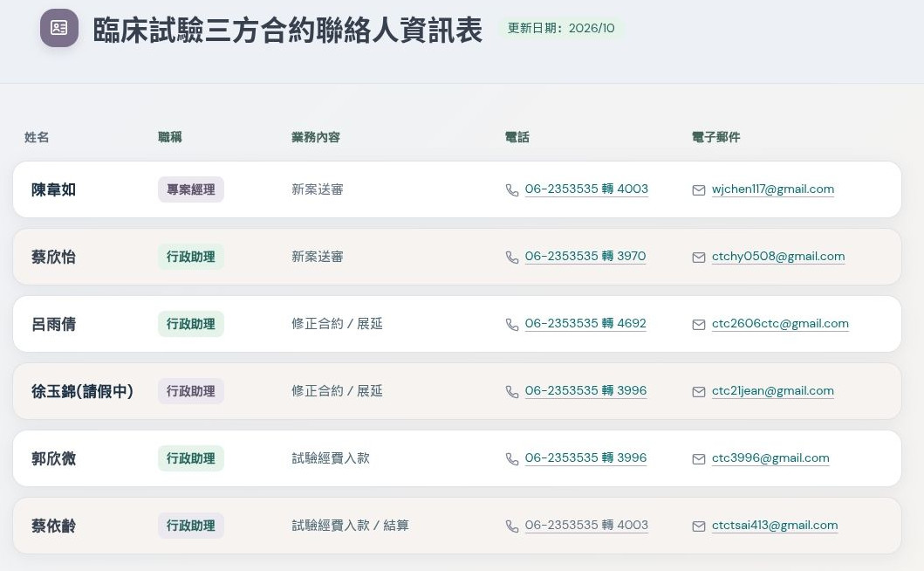Click 修正合約 / 展延 in 呂雨倩's row

click(337, 324)
